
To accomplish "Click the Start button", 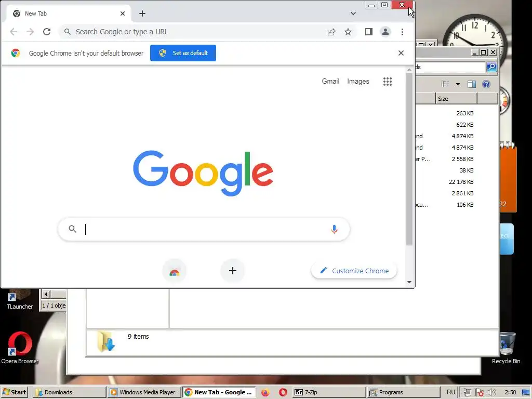I will [x=14, y=392].
